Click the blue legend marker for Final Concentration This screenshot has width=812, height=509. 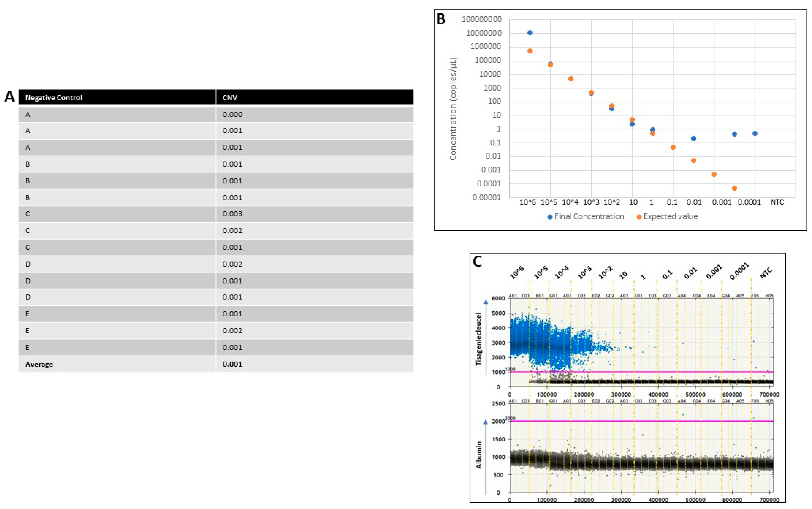[550, 217]
